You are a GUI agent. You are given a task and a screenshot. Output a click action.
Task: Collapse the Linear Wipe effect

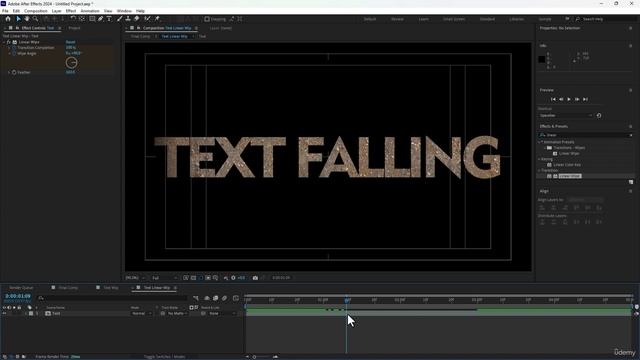pyautogui.click(x=4, y=42)
